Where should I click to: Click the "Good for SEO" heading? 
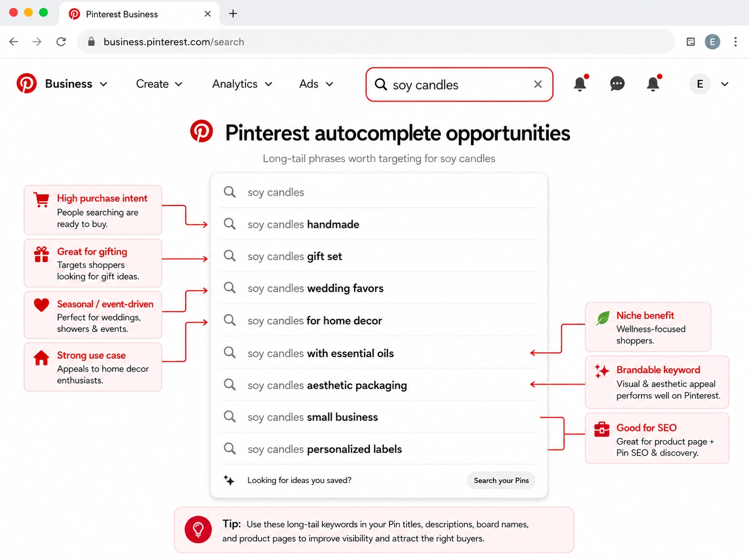pos(646,428)
